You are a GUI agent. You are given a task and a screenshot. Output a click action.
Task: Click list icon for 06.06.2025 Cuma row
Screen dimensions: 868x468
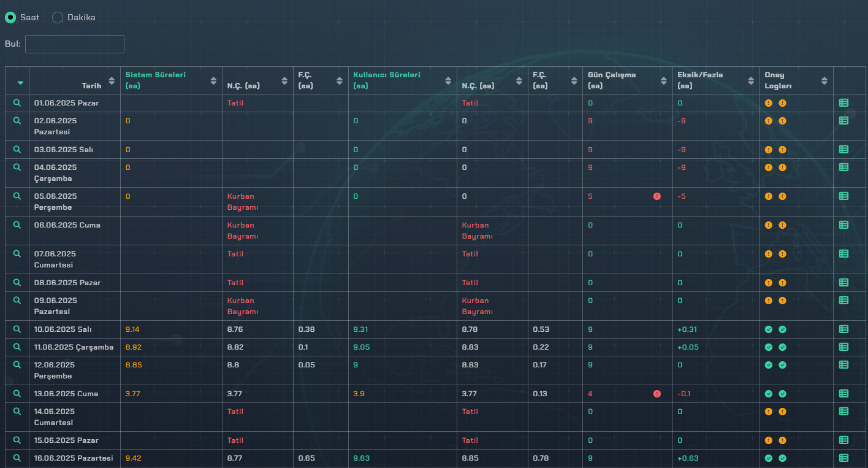[843, 224]
